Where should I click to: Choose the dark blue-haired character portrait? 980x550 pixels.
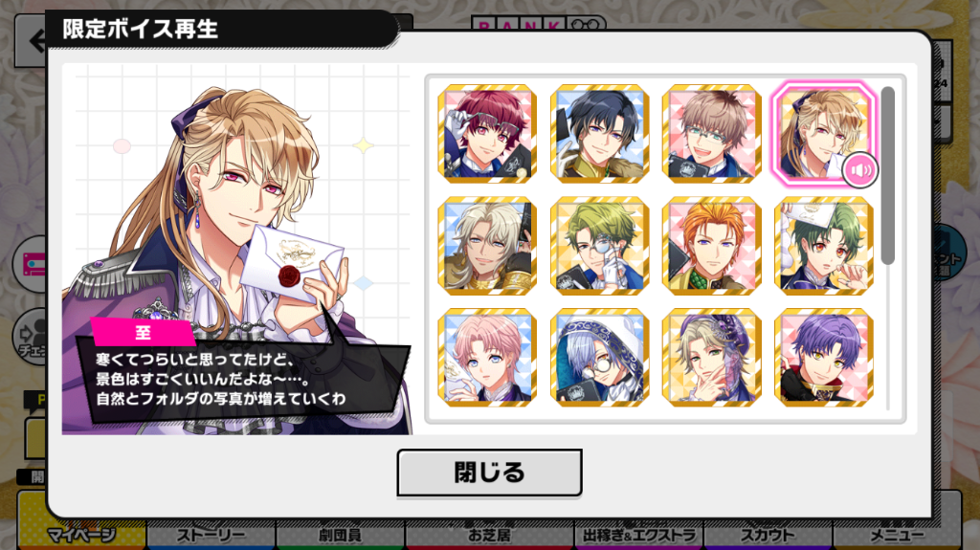pyautogui.click(x=599, y=134)
